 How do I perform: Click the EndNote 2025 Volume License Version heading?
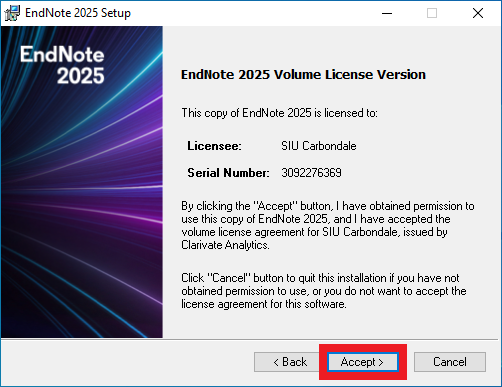[303, 74]
